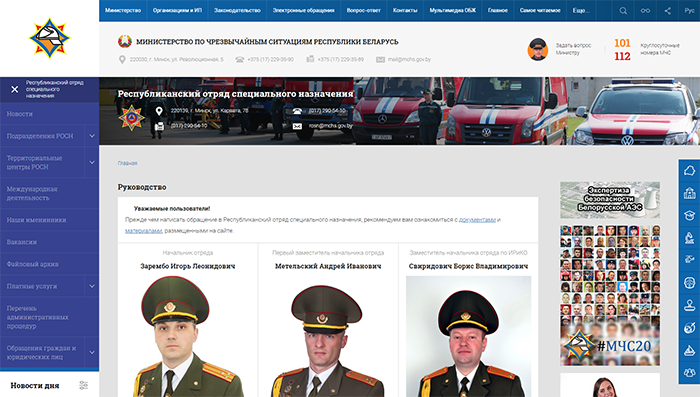Click rosn@mchs.gov.by email on banner
This screenshot has width=700, height=397.
tap(331, 126)
